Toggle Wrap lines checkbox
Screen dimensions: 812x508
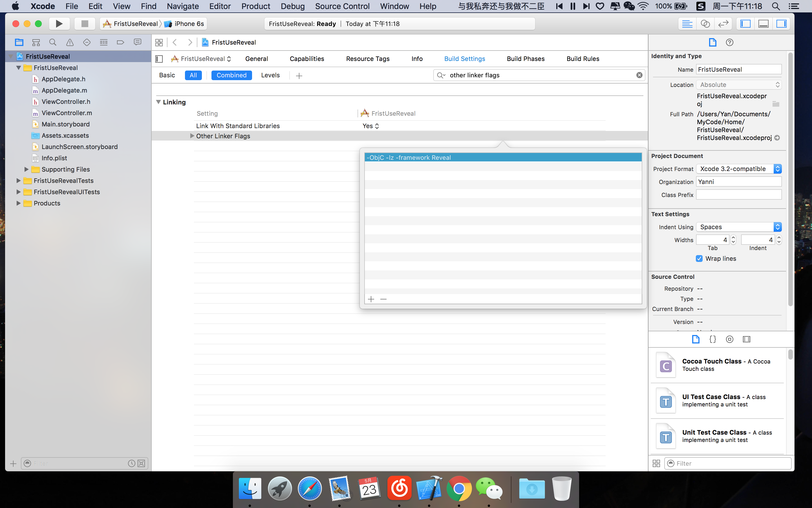coord(699,258)
